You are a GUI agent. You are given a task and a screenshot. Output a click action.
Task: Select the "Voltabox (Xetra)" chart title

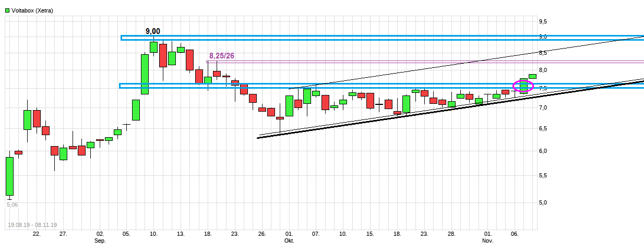32,10
